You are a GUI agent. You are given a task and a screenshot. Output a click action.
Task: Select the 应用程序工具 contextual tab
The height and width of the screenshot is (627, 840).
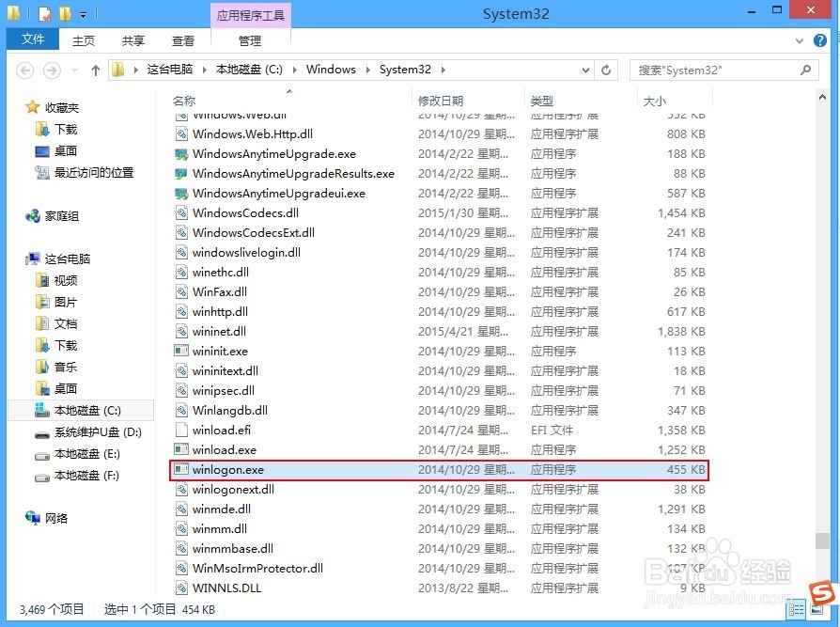250,16
